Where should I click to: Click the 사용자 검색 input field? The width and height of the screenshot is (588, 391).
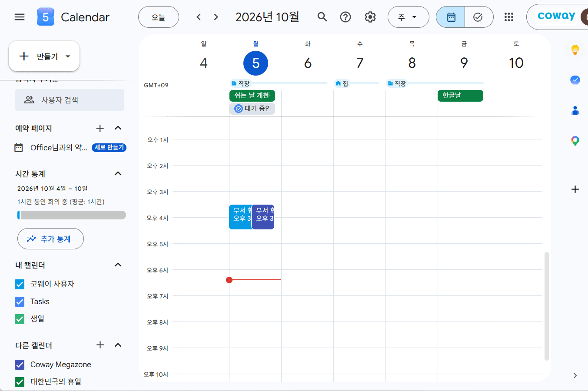coord(70,100)
